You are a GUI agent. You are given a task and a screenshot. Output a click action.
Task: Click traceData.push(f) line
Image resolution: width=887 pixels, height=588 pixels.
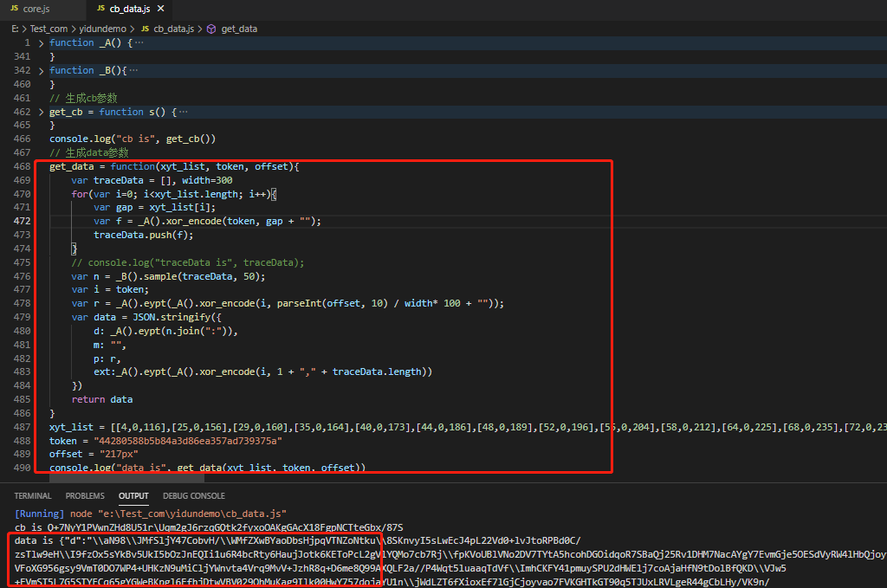pyautogui.click(x=144, y=235)
